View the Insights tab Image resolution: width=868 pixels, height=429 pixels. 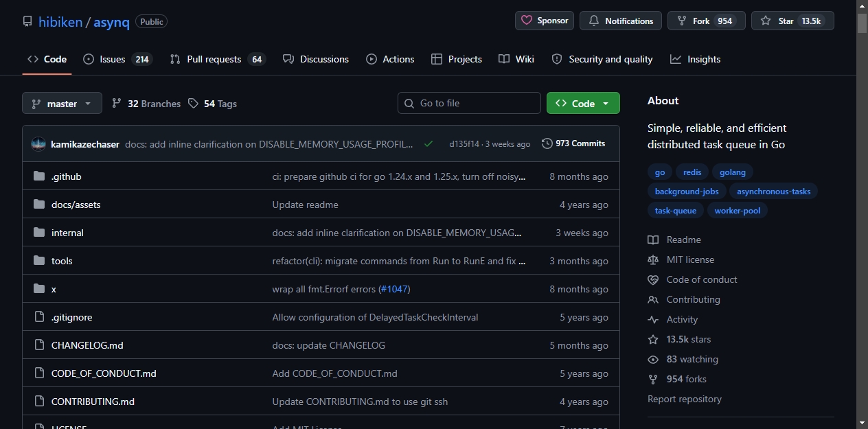pyautogui.click(x=696, y=59)
